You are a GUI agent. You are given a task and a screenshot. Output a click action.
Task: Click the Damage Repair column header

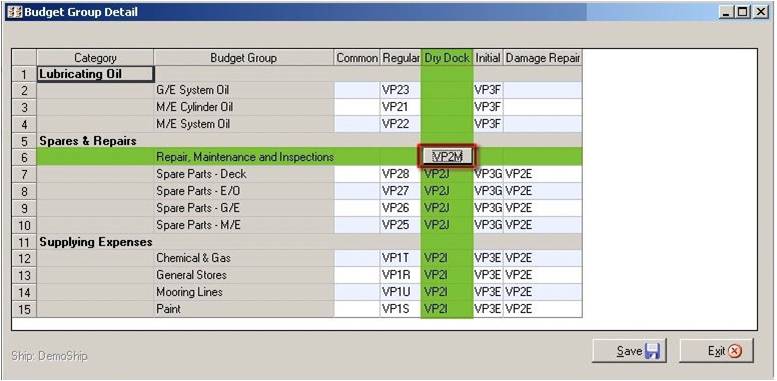tap(543, 58)
